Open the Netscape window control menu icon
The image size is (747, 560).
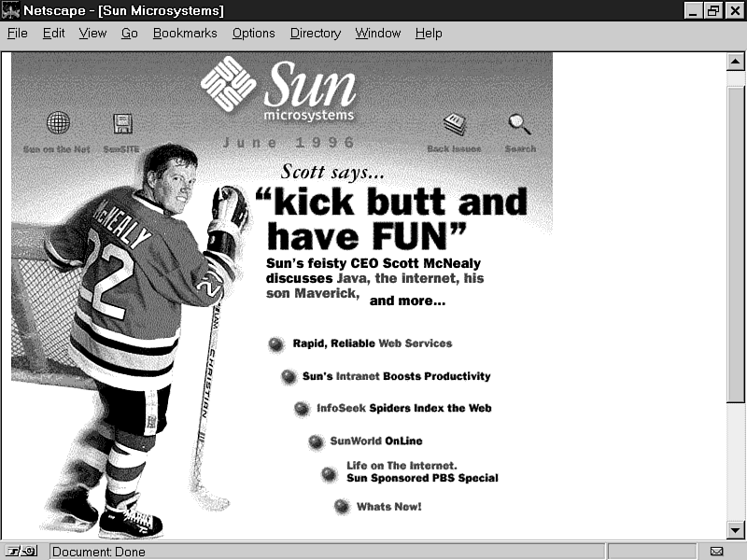pos(11,10)
